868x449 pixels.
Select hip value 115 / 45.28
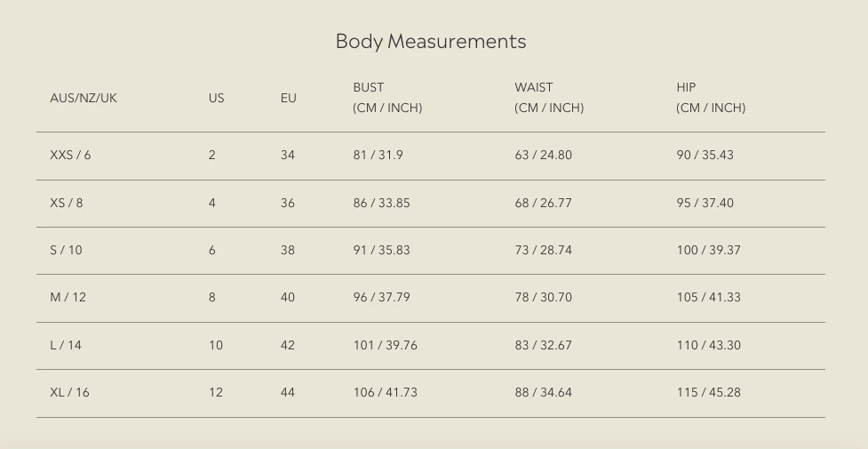pyautogui.click(x=708, y=392)
